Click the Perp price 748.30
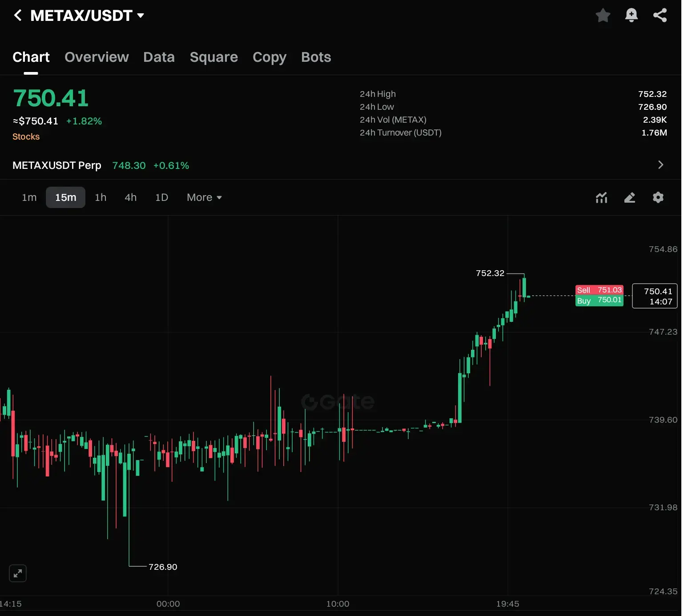 pyautogui.click(x=129, y=166)
